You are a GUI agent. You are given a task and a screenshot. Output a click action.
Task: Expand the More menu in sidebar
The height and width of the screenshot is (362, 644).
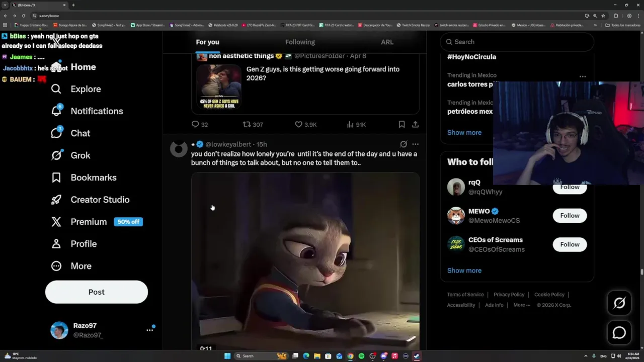tap(71, 266)
